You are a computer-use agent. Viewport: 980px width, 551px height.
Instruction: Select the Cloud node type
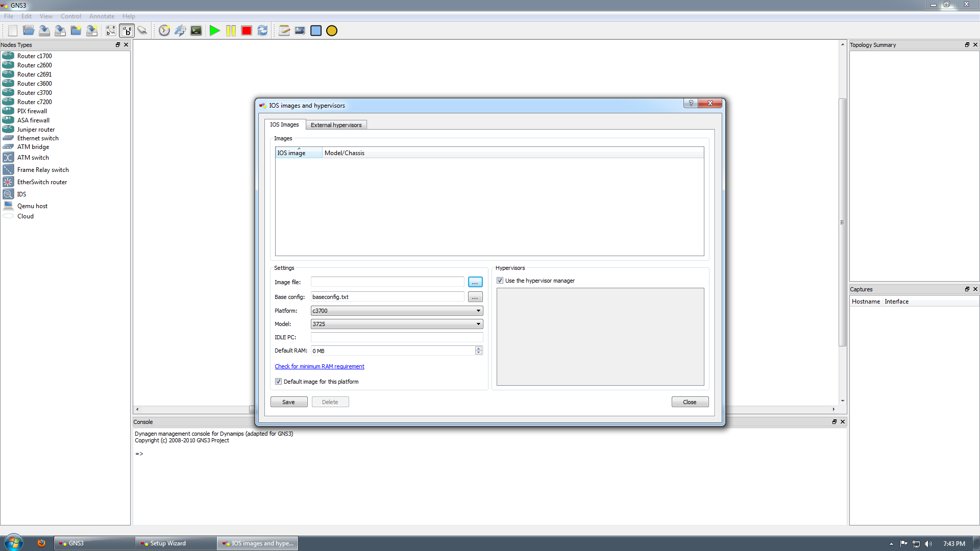(x=26, y=216)
